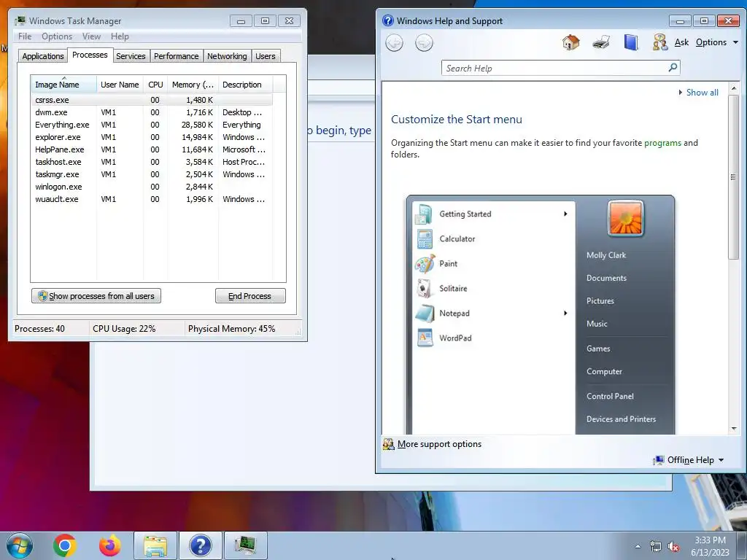This screenshot has width=747, height=560.
Task: Click the Help and Support title icon
Action: (x=388, y=20)
